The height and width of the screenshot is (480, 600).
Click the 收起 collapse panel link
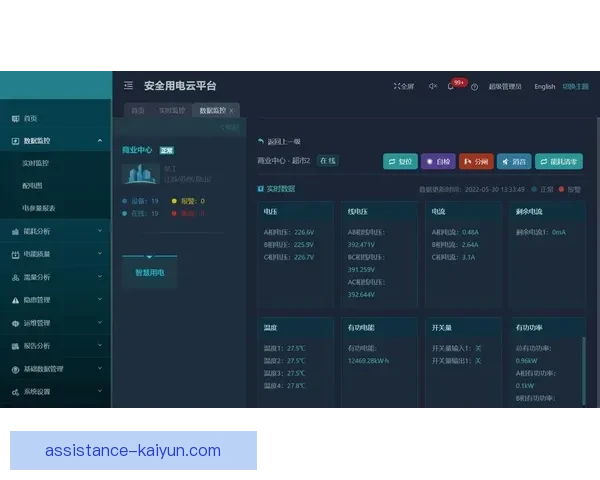230,127
